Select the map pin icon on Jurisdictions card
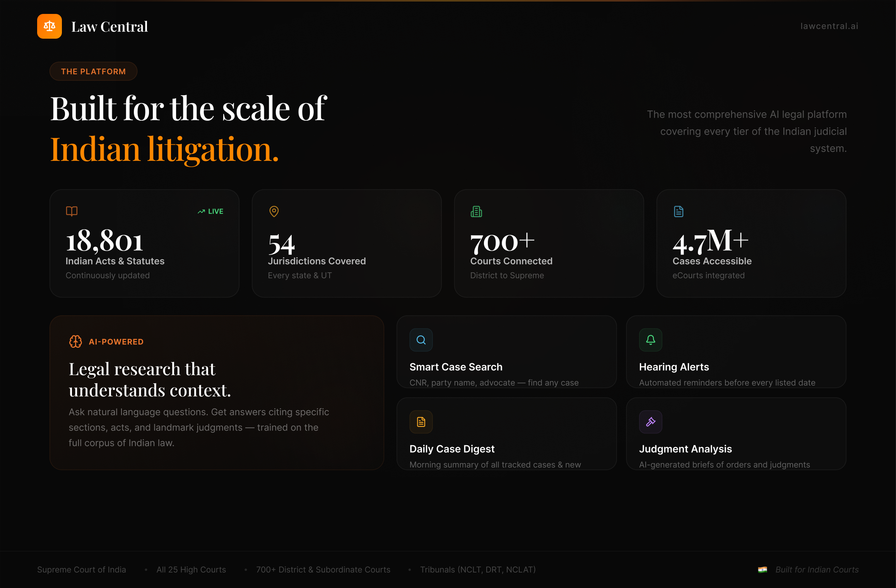Image resolution: width=896 pixels, height=588 pixels. [274, 211]
